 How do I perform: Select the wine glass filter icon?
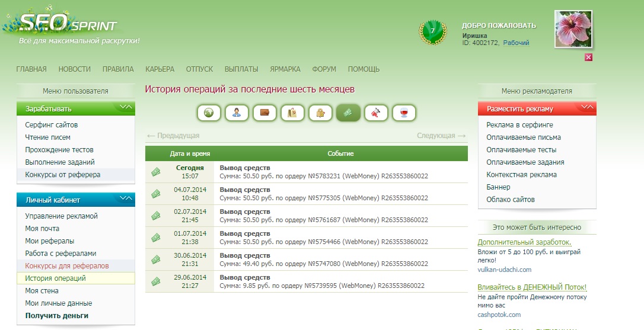[404, 113]
